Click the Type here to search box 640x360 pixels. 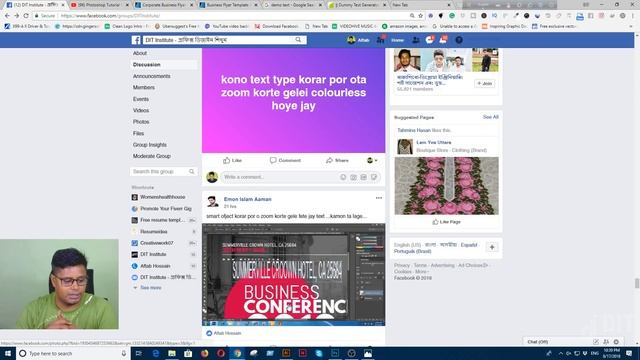(x=73, y=353)
